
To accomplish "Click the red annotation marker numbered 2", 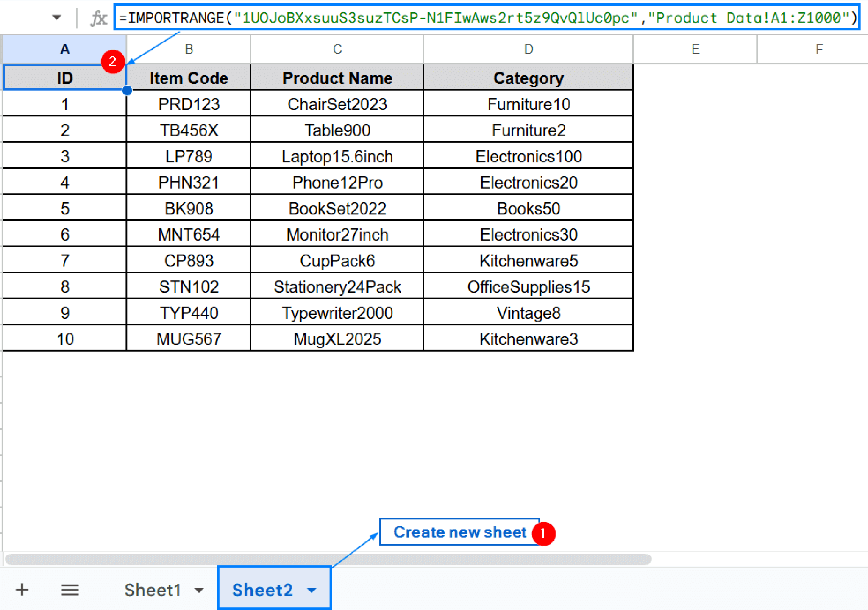I will point(113,62).
